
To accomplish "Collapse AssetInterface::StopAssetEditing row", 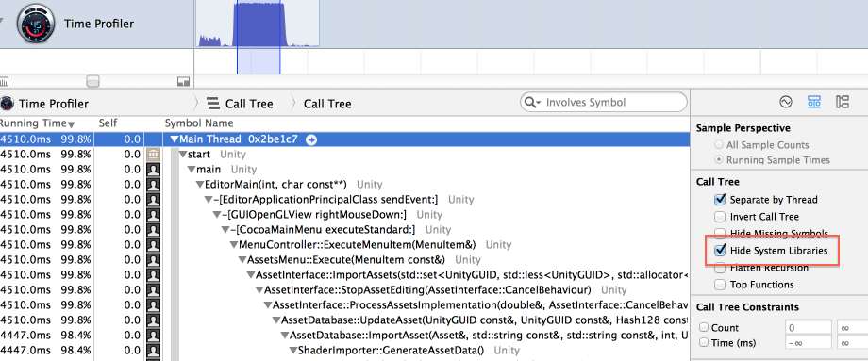I will [259, 289].
